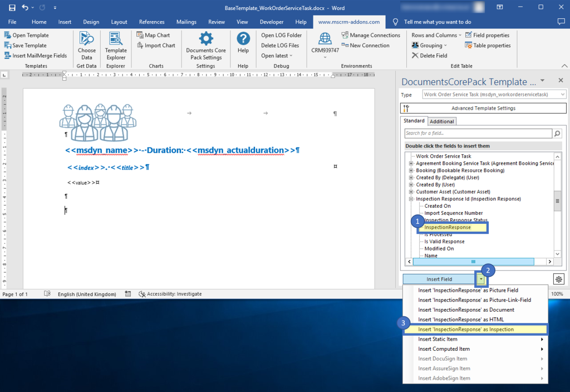Open the Mailings ribbon tab
This screenshot has height=392, width=570.
(186, 22)
